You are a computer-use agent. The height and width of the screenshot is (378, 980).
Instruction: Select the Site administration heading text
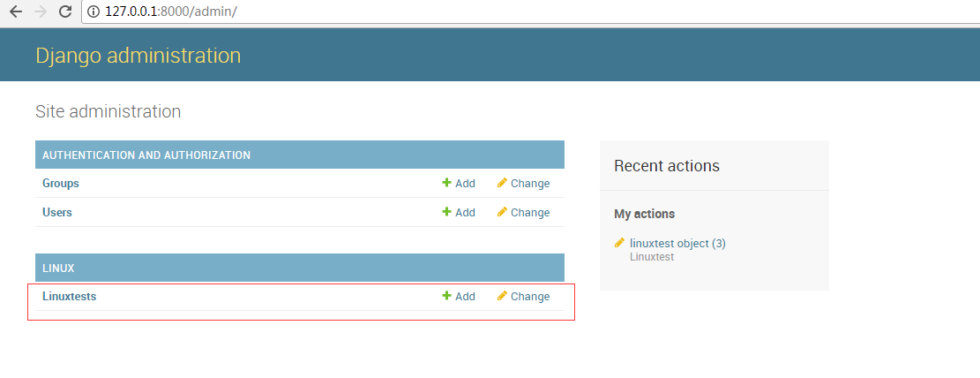point(108,111)
